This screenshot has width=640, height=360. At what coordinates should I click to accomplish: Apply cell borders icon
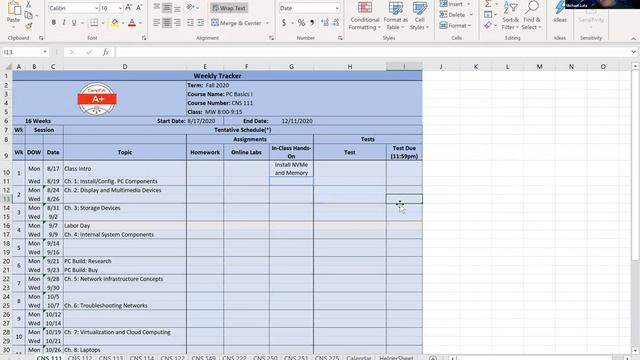pyautogui.click(x=94, y=23)
